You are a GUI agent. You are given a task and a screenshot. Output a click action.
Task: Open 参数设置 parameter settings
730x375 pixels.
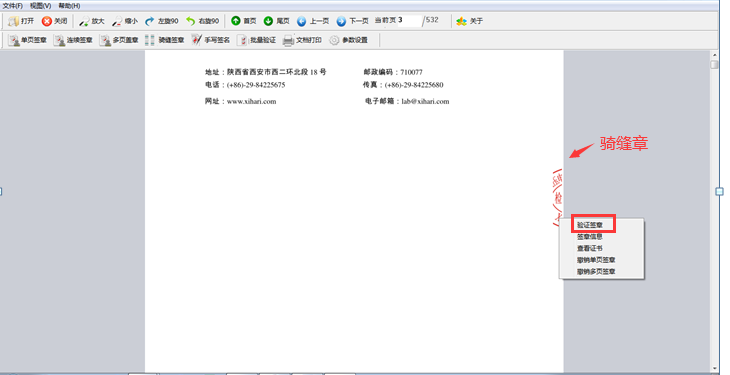349,40
